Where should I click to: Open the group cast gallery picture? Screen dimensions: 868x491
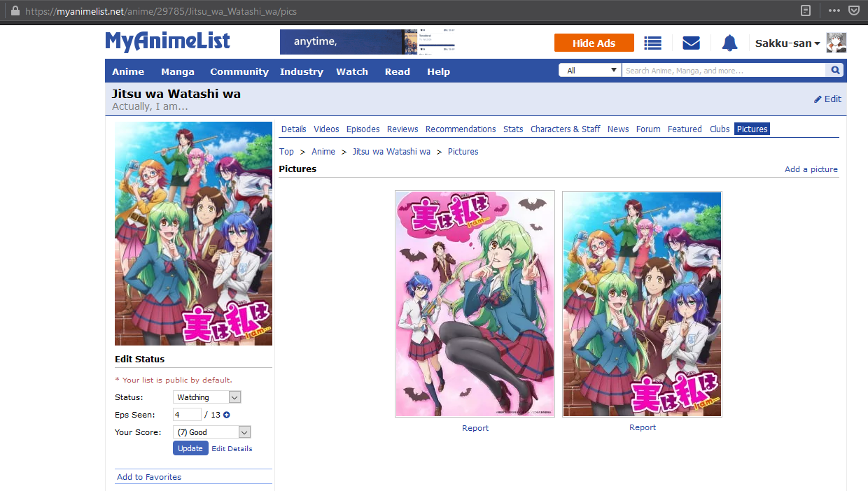642,304
